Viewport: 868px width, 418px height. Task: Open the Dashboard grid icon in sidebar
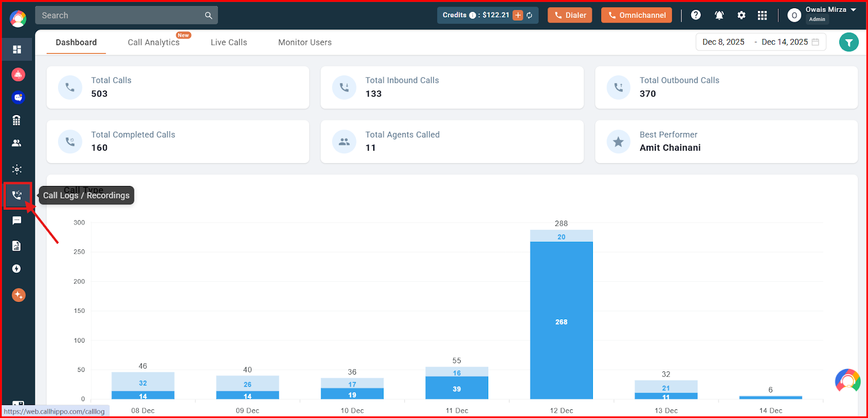17,49
